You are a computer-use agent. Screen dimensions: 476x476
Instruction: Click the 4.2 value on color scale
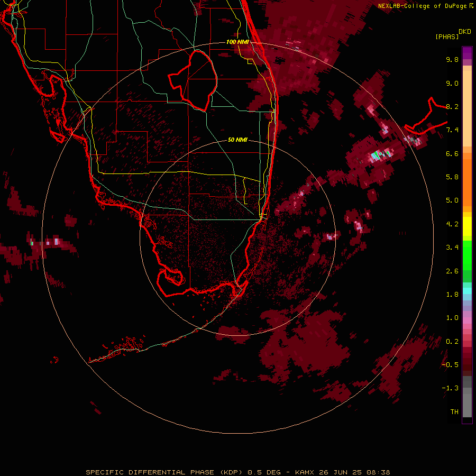pyautogui.click(x=452, y=224)
